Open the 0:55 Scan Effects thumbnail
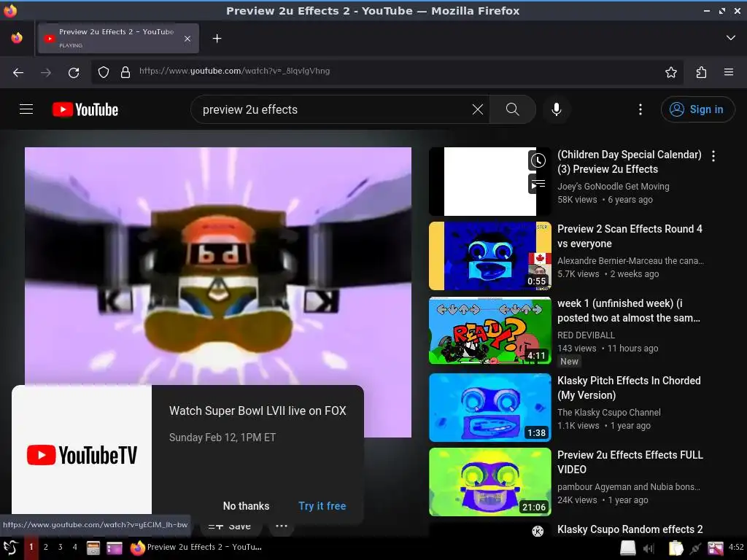This screenshot has height=560, width=747. pos(489,256)
